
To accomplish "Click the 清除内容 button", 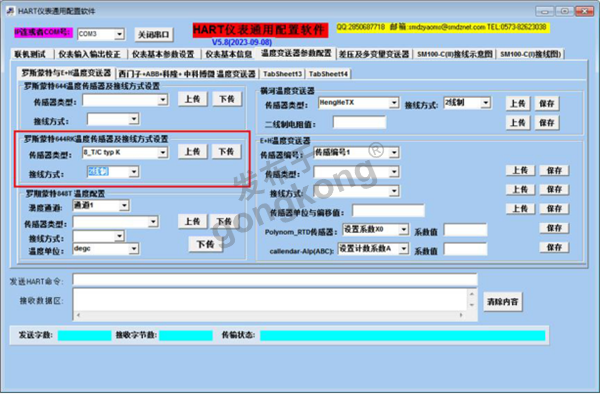I will click(x=502, y=302).
